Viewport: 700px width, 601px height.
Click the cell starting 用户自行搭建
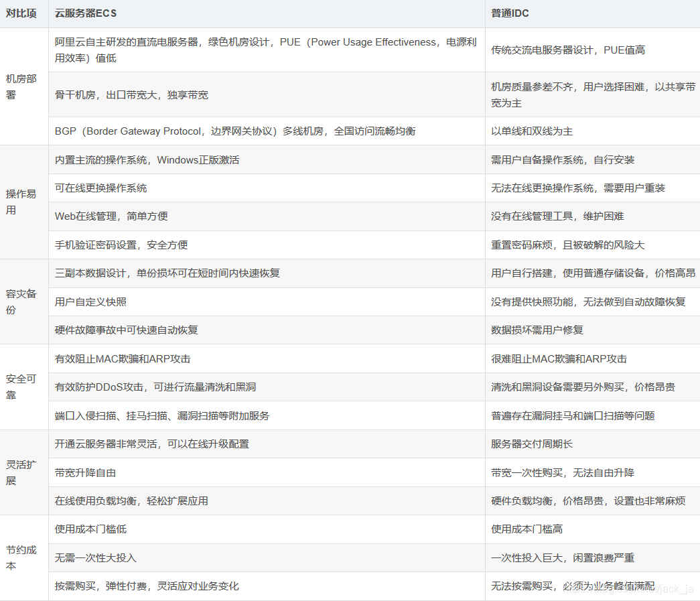click(x=593, y=273)
